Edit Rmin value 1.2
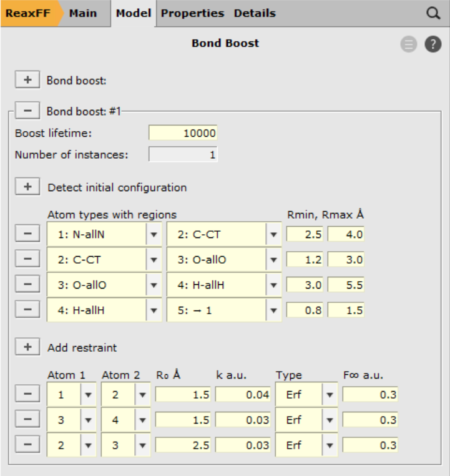 (x=305, y=259)
